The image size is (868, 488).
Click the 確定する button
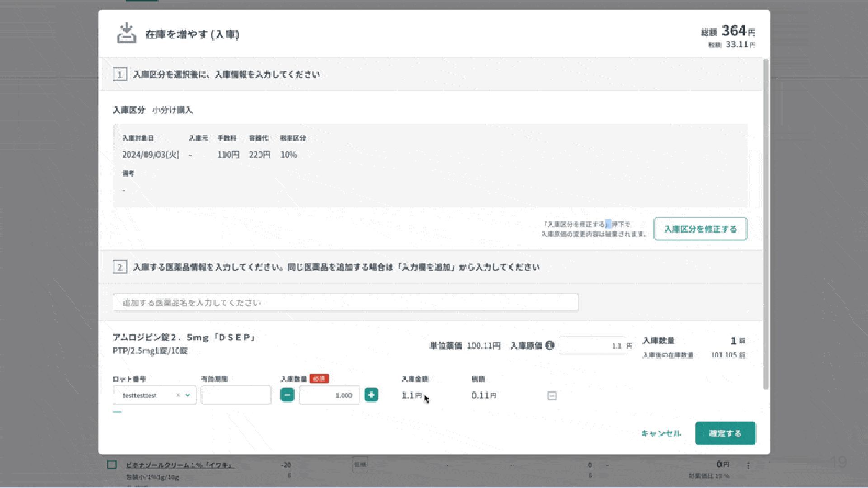coord(725,433)
